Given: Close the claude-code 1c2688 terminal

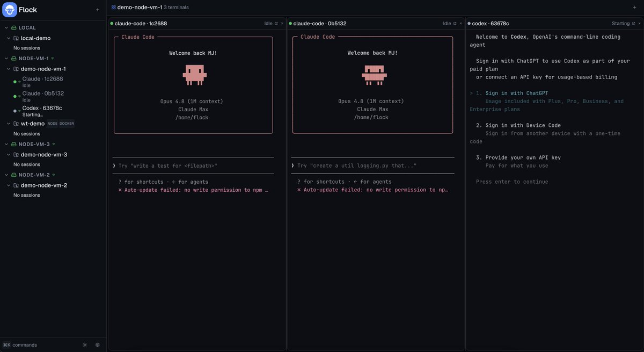Looking at the screenshot, I should pyautogui.click(x=282, y=24).
